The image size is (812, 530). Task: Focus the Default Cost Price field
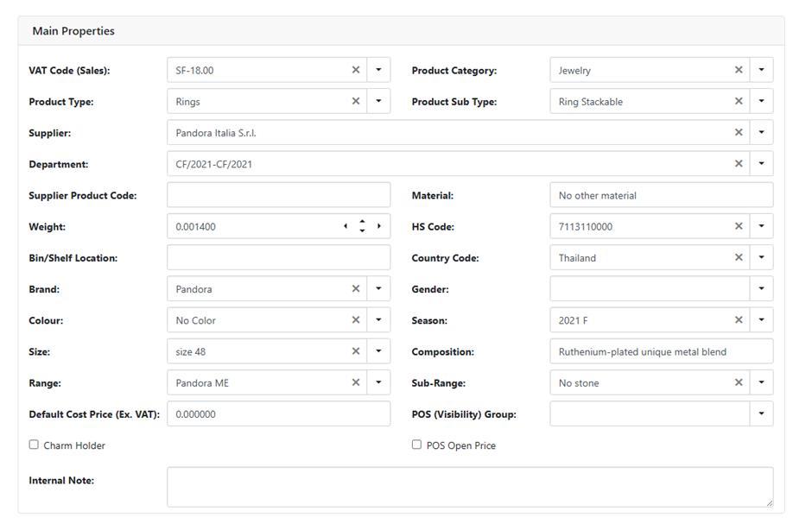pyautogui.click(x=278, y=413)
